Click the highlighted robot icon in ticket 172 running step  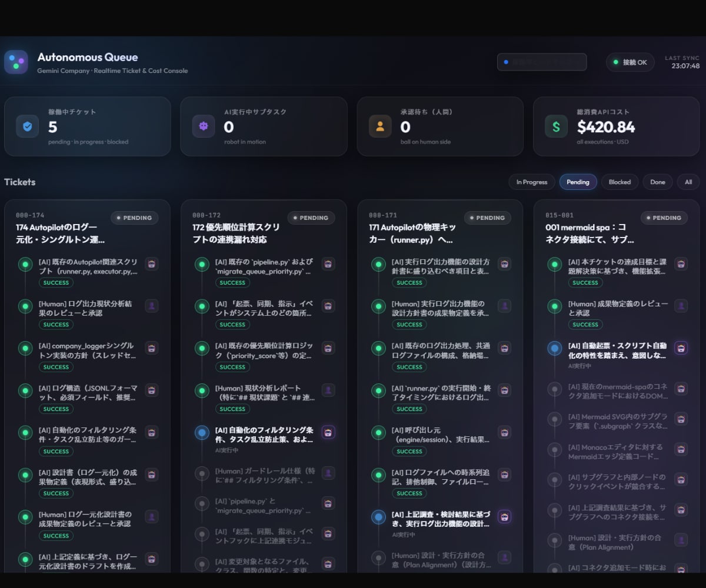coord(328,433)
